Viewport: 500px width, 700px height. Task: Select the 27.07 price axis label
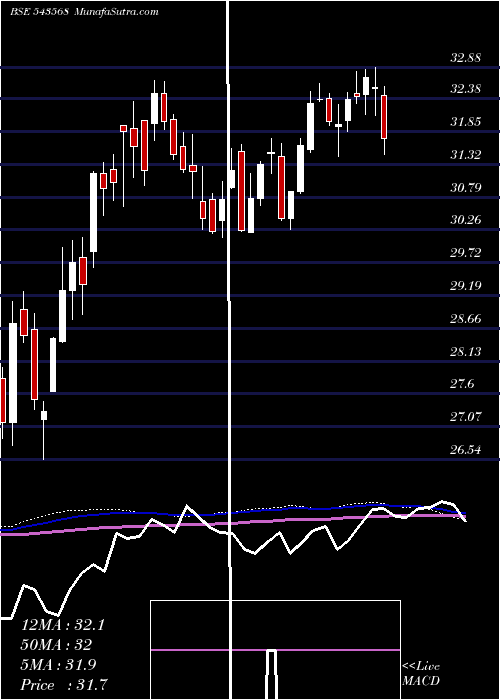point(466,417)
